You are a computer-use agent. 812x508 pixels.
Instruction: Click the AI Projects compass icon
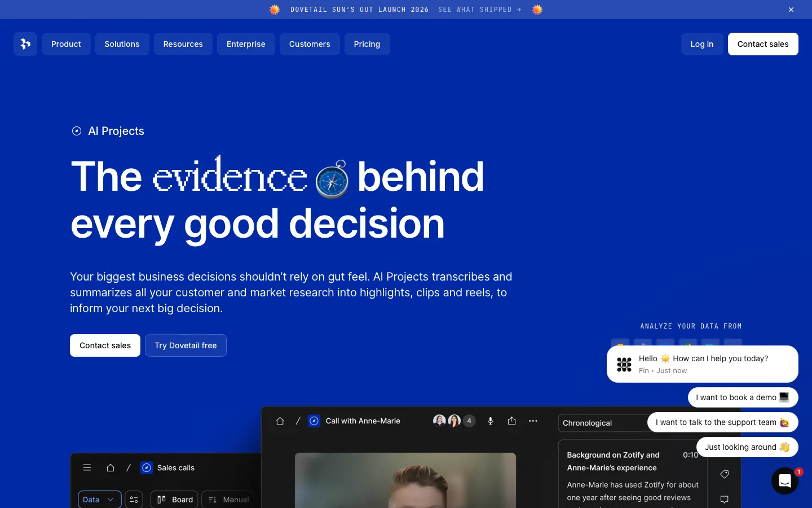[77, 131]
